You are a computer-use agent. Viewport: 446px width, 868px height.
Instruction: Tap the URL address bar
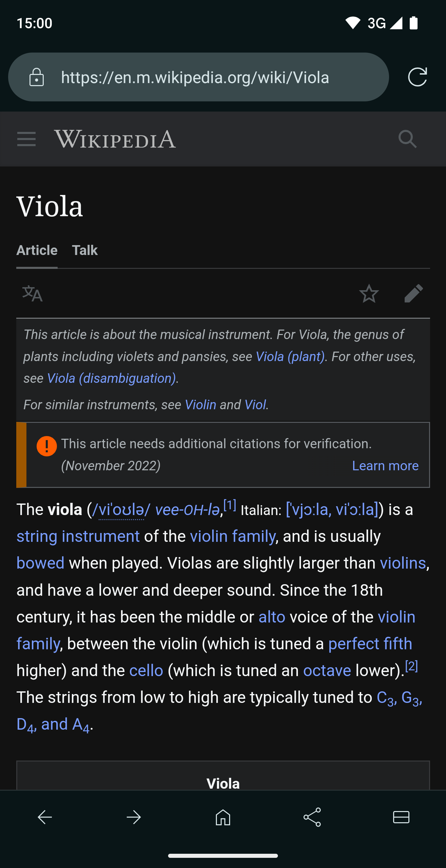point(199,77)
